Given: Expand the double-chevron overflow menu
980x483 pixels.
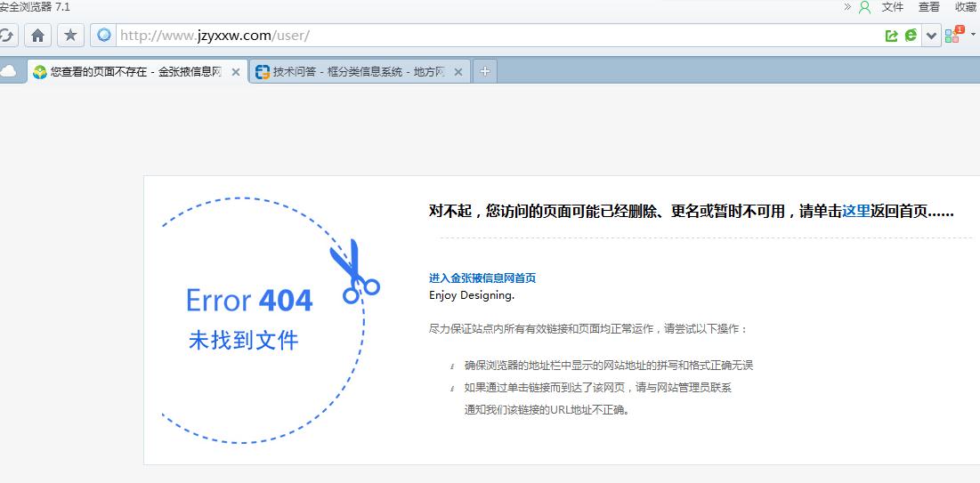Looking at the screenshot, I should point(847,7).
